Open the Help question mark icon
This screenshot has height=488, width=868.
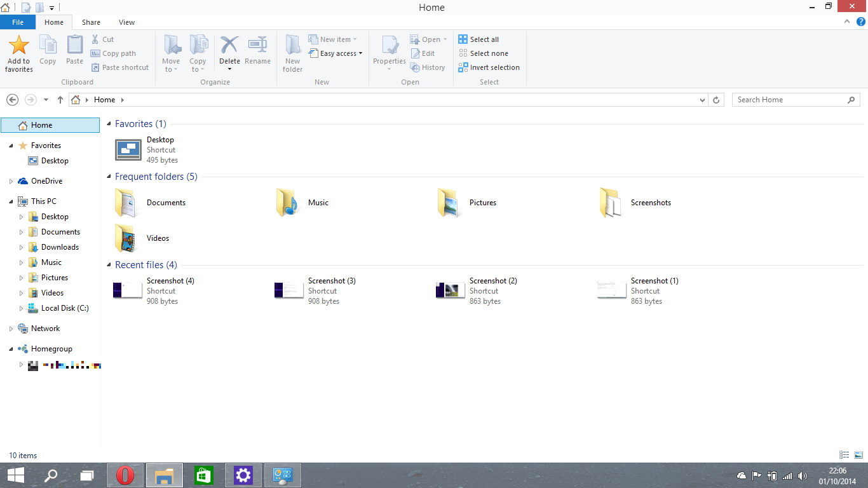(x=861, y=22)
